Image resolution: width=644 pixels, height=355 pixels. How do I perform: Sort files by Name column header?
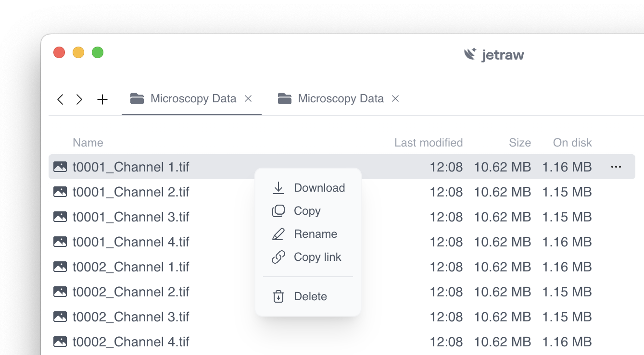[x=88, y=143]
